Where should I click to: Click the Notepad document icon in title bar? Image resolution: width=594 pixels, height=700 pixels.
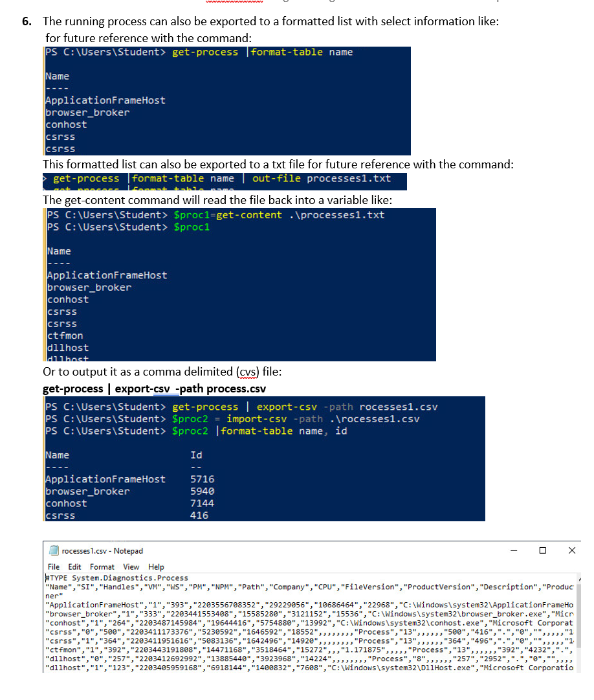(54, 550)
